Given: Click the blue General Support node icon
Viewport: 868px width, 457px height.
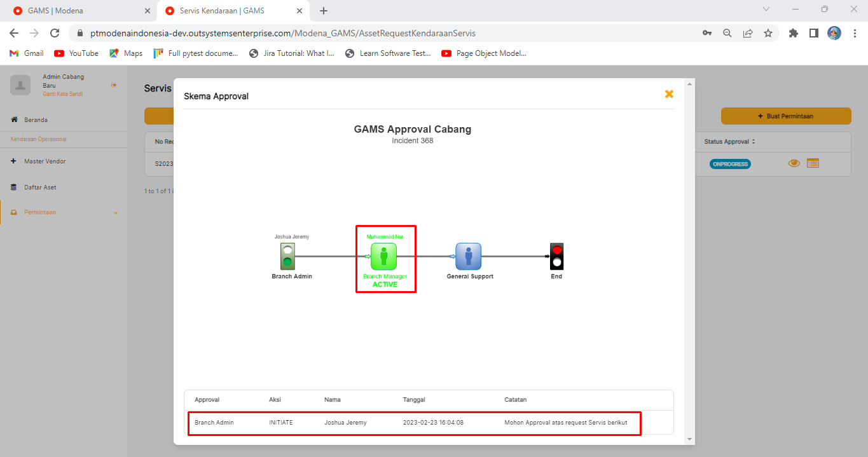Looking at the screenshot, I should (468, 256).
